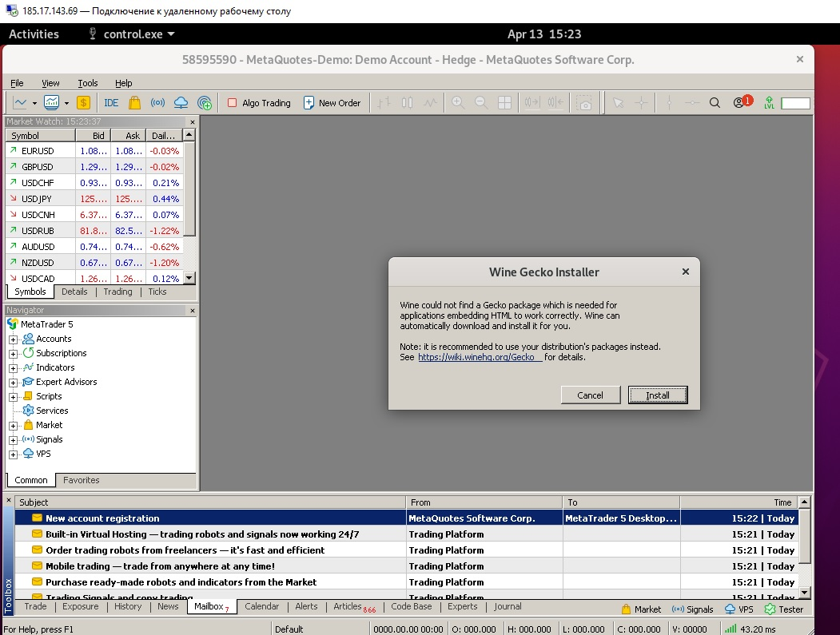Image resolution: width=840 pixels, height=635 pixels.
Task: Expand the Subscriptions tree node
Action: pyautogui.click(x=14, y=354)
